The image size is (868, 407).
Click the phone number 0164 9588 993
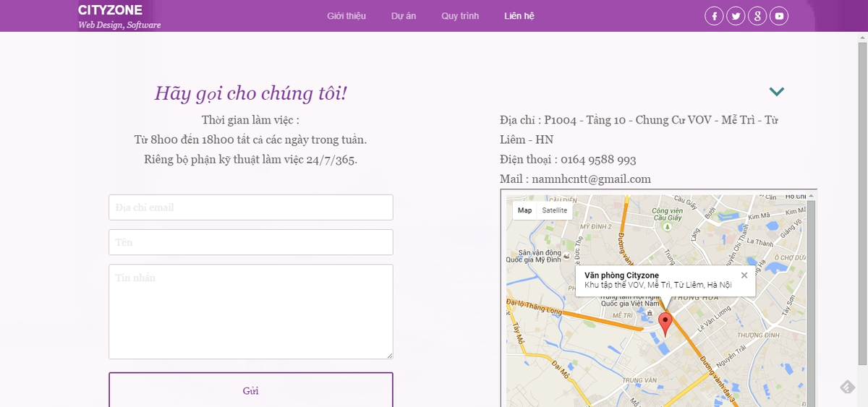pyautogui.click(x=597, y=159)
